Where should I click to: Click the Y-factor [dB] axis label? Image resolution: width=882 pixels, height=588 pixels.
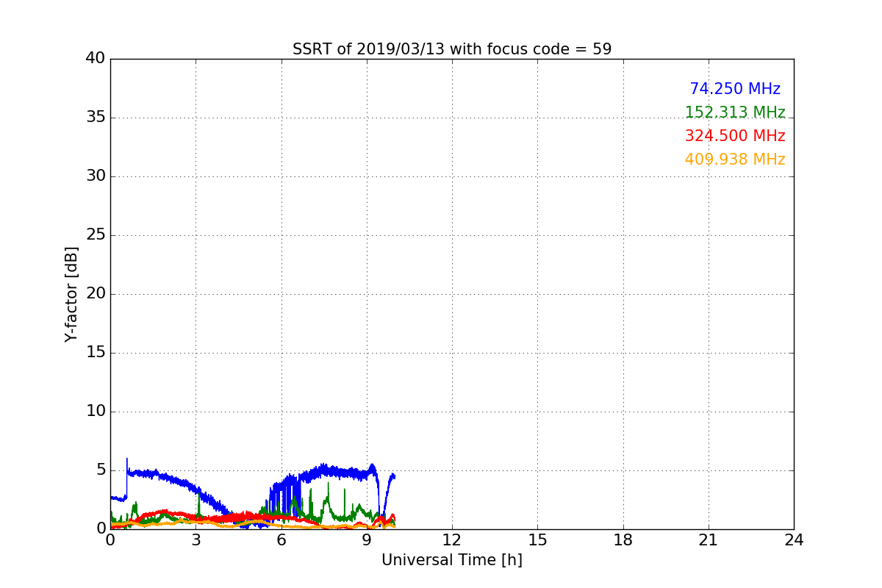click(71, 294)
